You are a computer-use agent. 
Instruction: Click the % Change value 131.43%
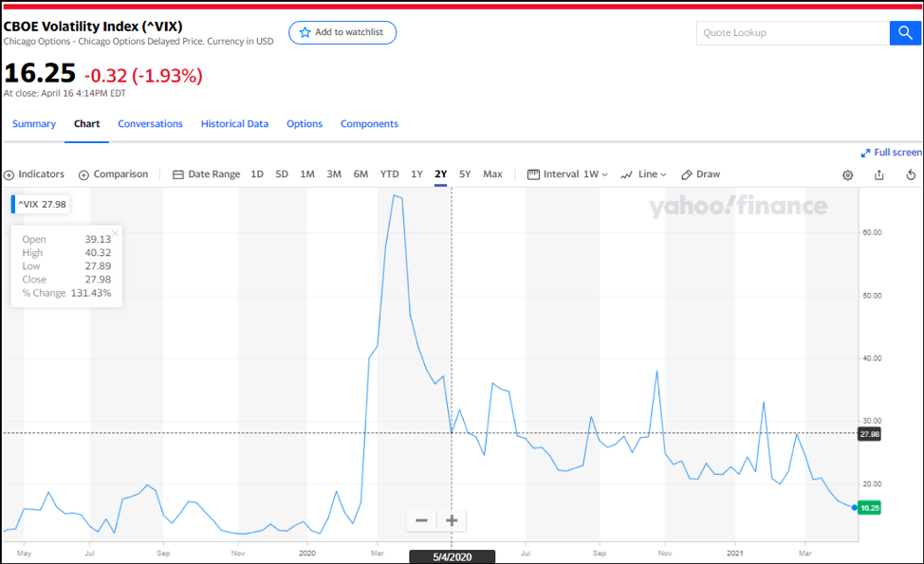91,293
